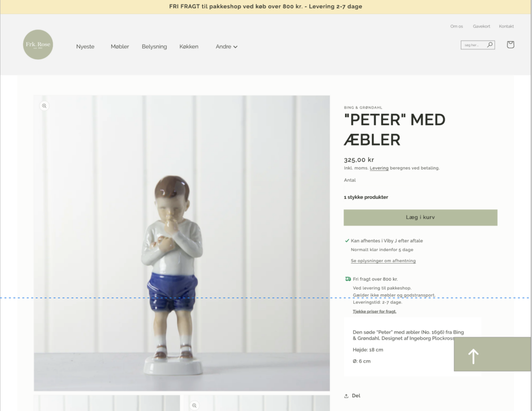
Task: Click the Frk. Rose logo
Action: click(x=38, y=45)
